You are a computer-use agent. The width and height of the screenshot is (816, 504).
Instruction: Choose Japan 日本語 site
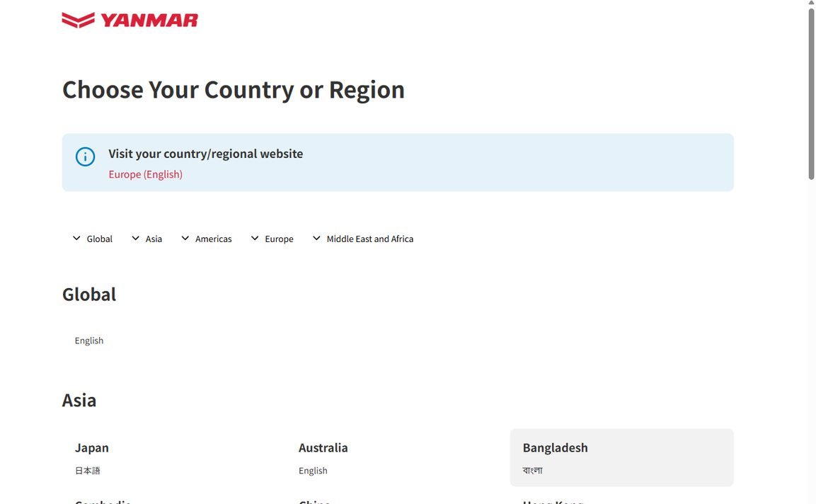[x=174, y=458]
